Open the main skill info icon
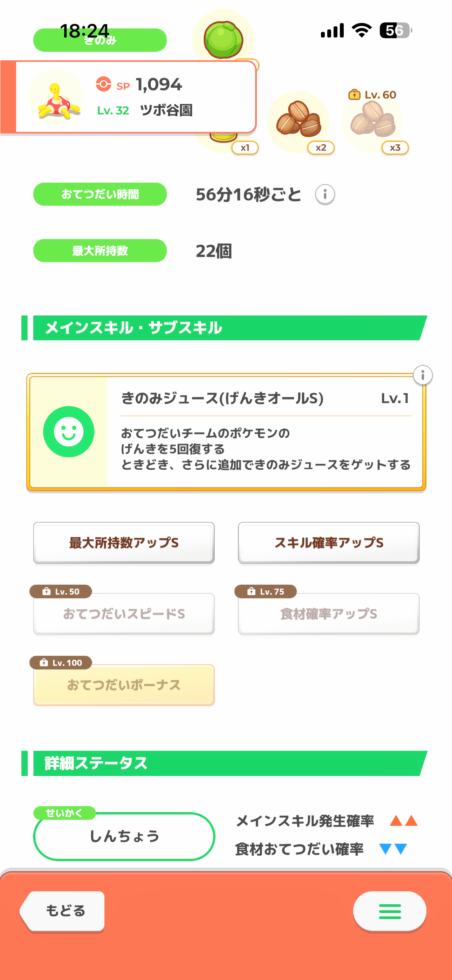The width and height of the screenshot is (452, 980). coord(422,375)
